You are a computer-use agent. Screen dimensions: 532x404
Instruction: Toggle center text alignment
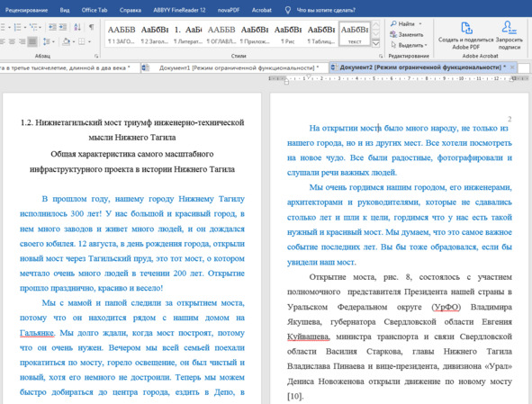[x=13, y=41]
